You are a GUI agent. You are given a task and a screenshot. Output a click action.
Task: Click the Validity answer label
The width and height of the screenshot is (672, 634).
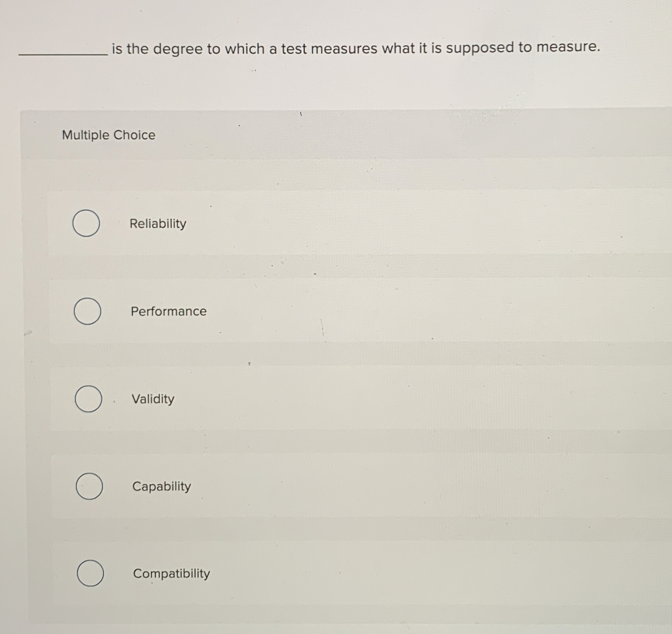[x=153, y=399]
